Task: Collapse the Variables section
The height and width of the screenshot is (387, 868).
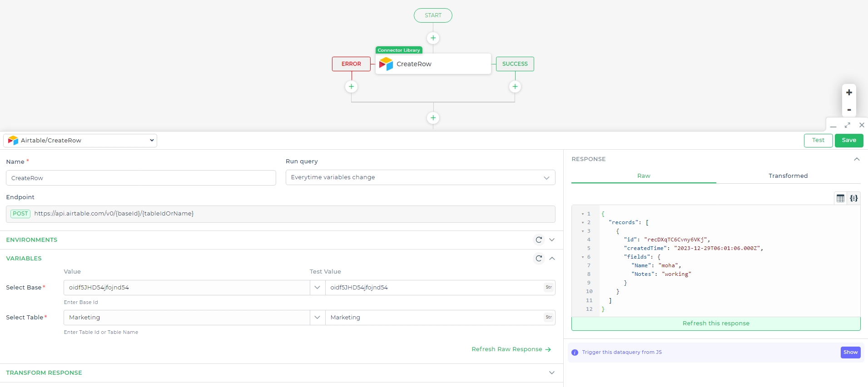Action: pyautogui.click(x=552, y=259)
